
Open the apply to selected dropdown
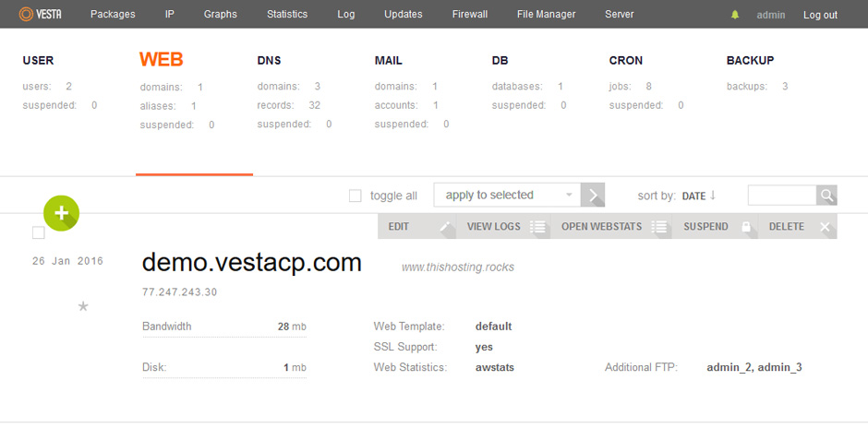(507, 196)
